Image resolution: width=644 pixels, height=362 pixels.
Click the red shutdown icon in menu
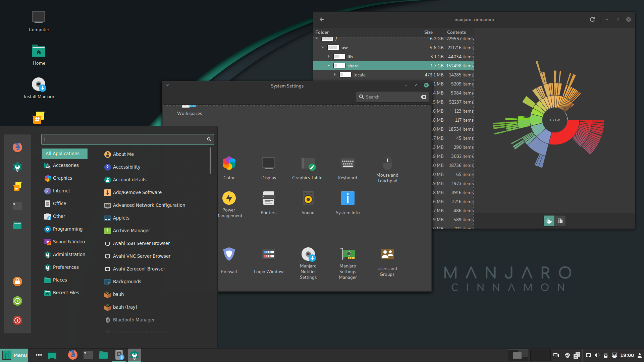(x=17, y=320)
